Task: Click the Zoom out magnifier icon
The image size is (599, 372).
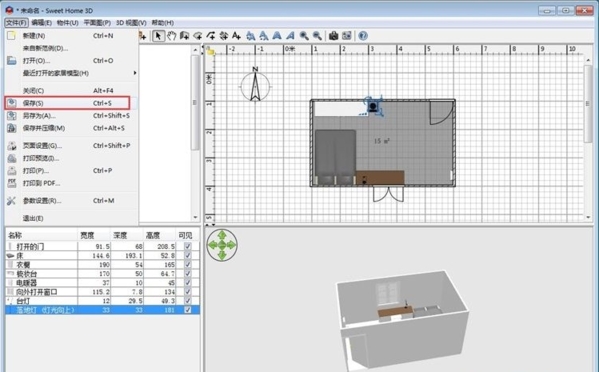Action: click(317, 36)
